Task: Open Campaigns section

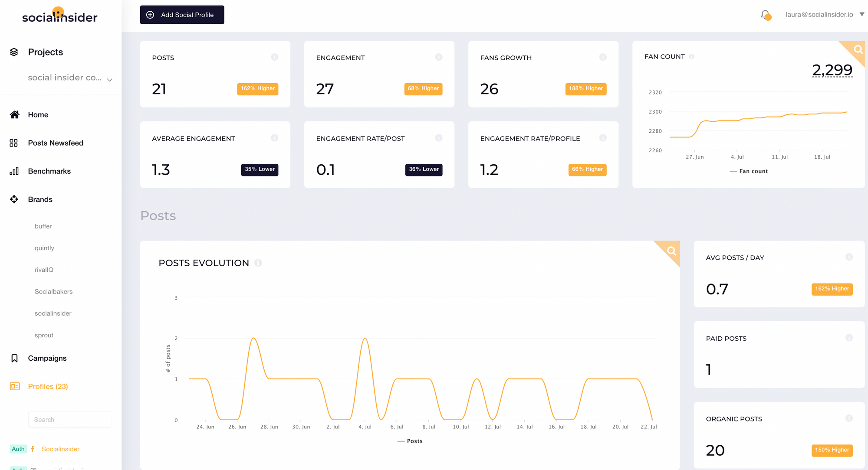Action: [x=47, y=358]
